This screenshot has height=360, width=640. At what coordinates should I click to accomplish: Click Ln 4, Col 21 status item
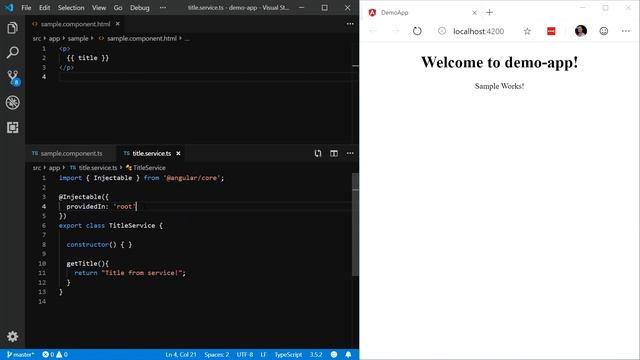181,354
